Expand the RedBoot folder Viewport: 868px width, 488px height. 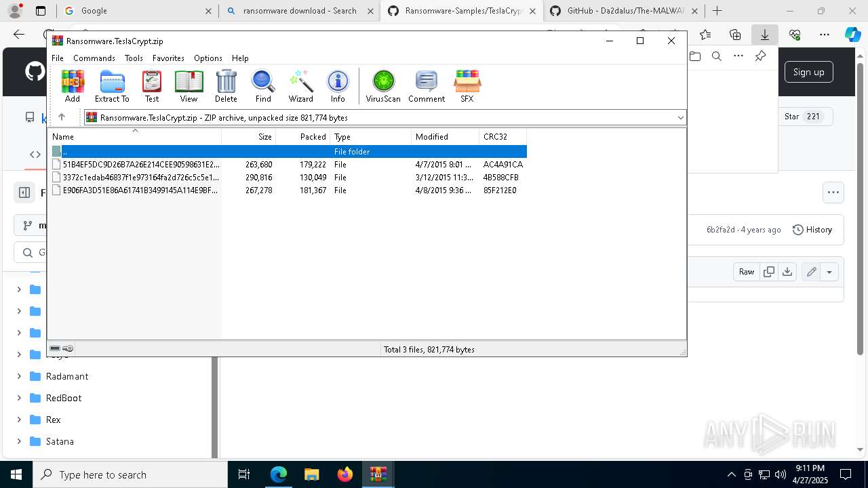click(19, 398)
